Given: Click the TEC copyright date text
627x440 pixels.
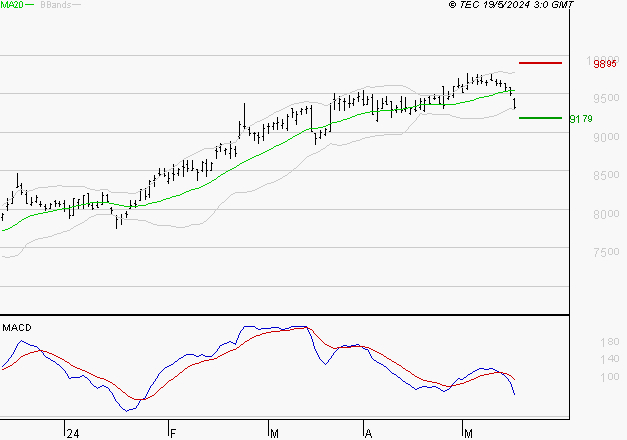Looking at the screenshot, I should [511, 4].
